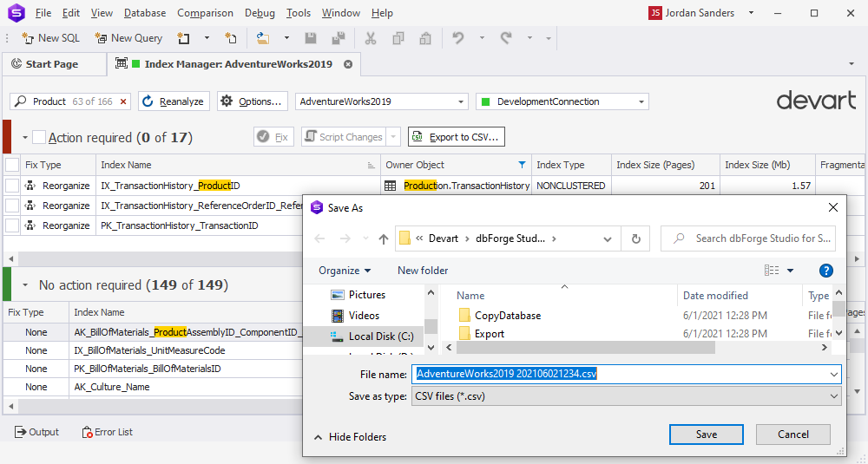Click Export to CSV button
The width and height of the screenshot is (868, 464).
(457, 137)
